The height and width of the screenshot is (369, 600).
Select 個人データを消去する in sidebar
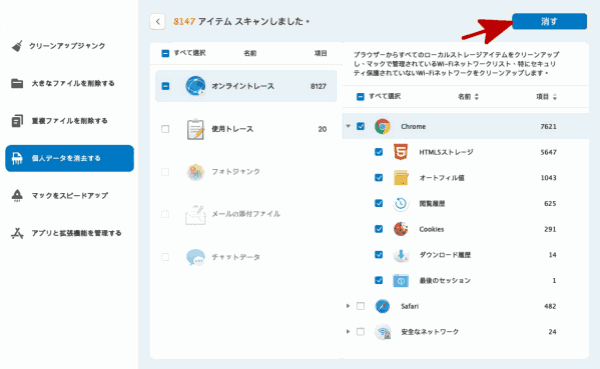(69, 158)
